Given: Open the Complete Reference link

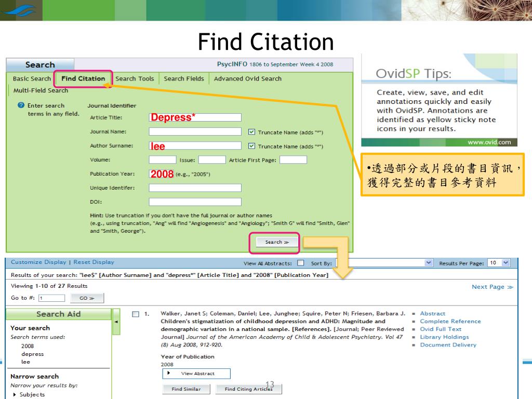Looking at the screenshot, I should [450, 321].
